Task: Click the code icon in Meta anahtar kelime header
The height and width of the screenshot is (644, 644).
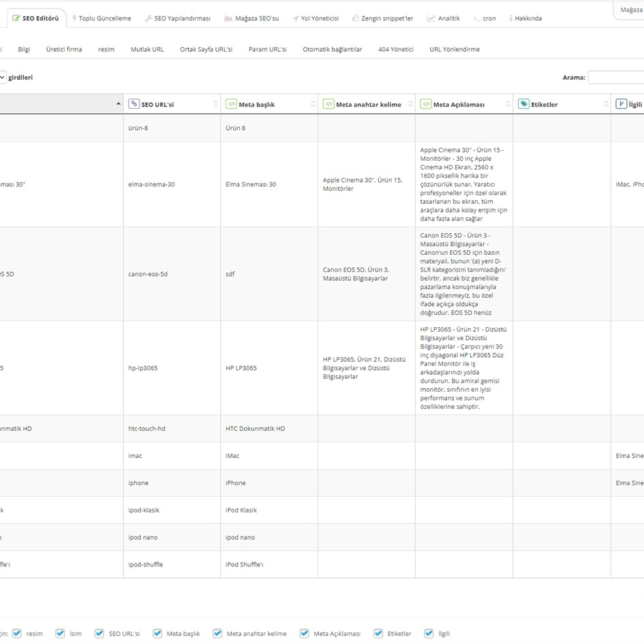Action: (328, 104)
